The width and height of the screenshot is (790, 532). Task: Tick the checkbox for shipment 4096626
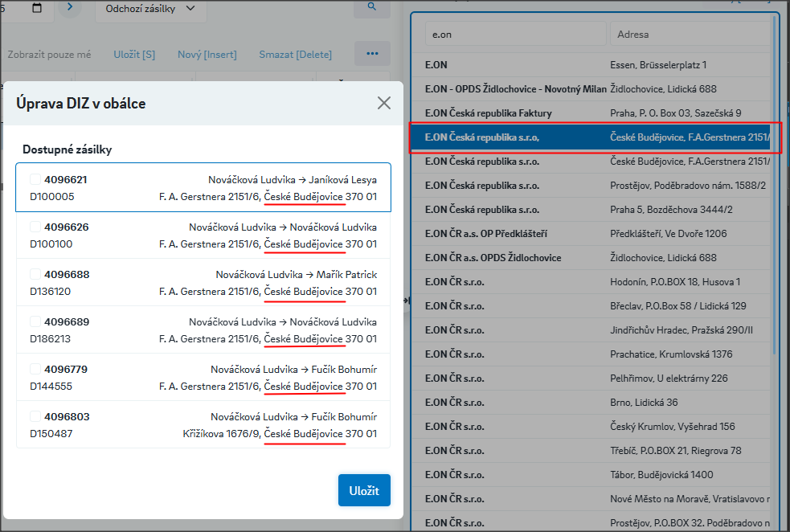35,227
